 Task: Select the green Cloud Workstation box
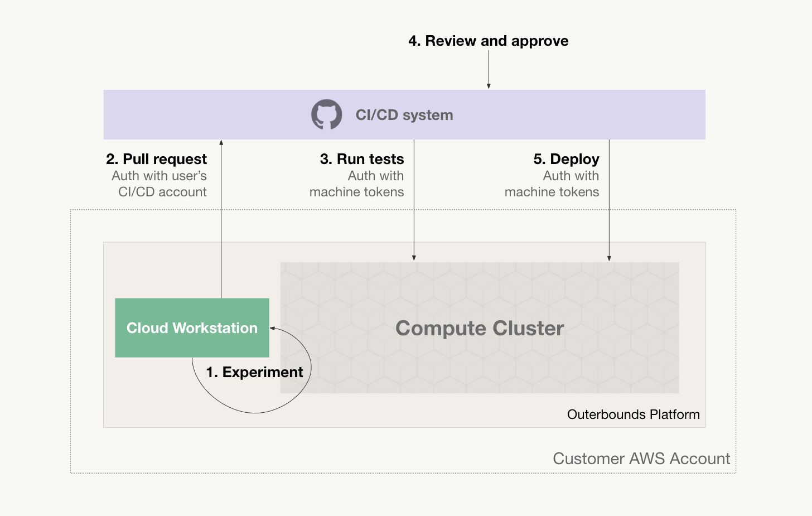click(x=192, y=327)
